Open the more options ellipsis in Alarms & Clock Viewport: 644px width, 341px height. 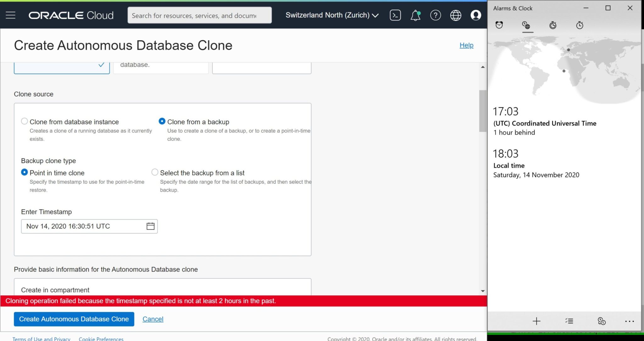point(630,321)
